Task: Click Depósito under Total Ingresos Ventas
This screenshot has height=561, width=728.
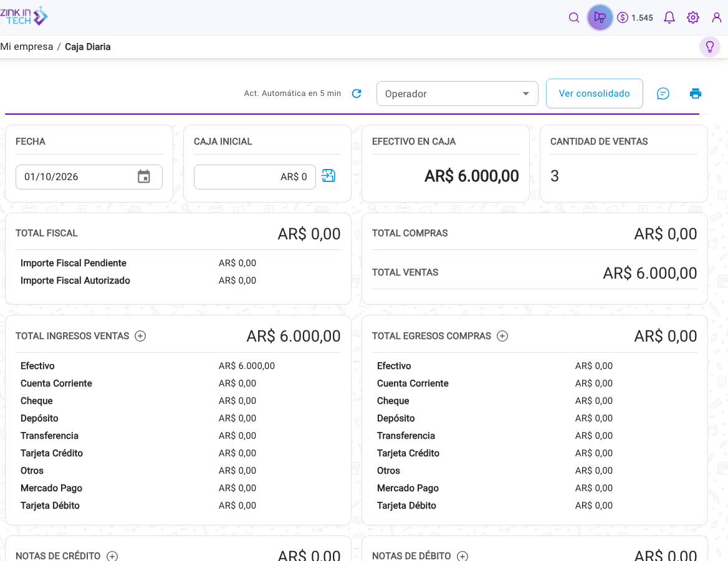Action: tap(39, 418)
